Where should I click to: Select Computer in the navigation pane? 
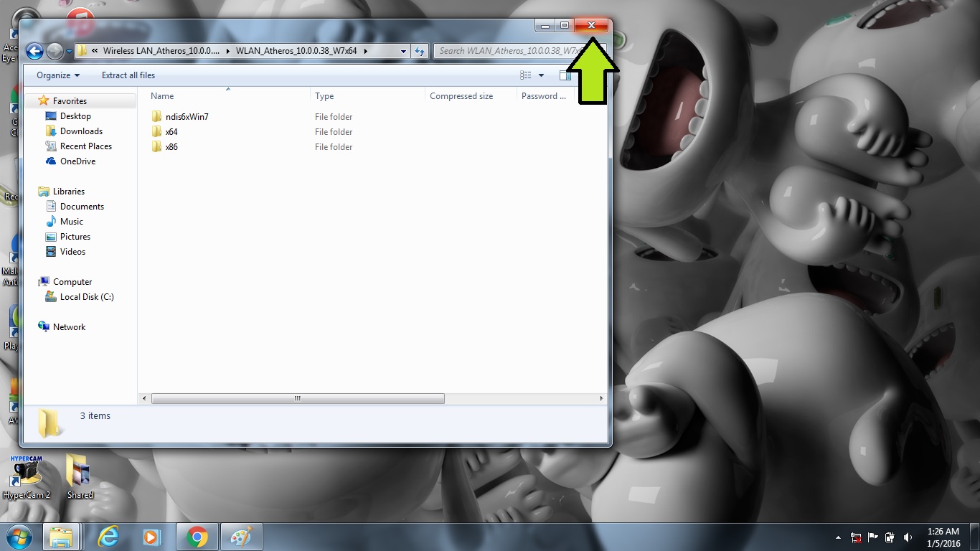pyautogui.click(x=72, y=282)
